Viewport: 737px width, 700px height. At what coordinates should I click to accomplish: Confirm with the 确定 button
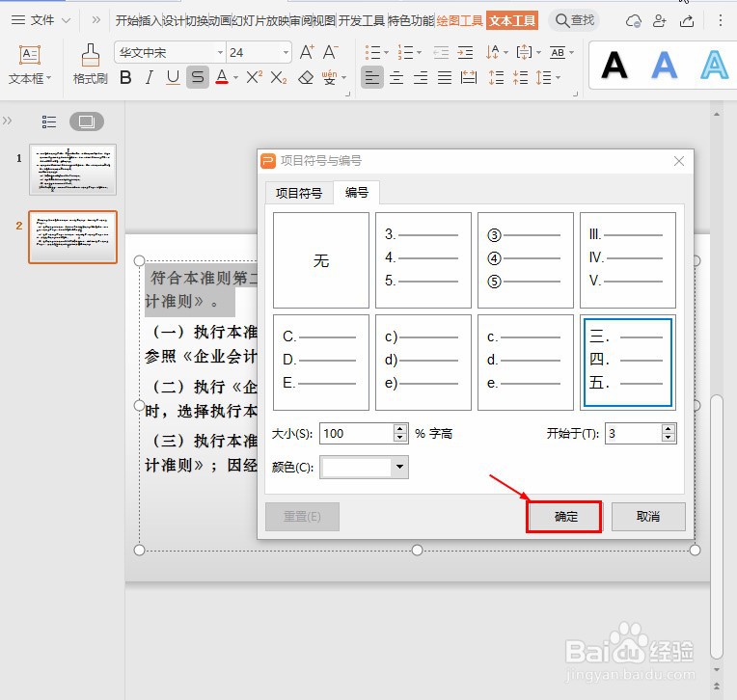564,517
